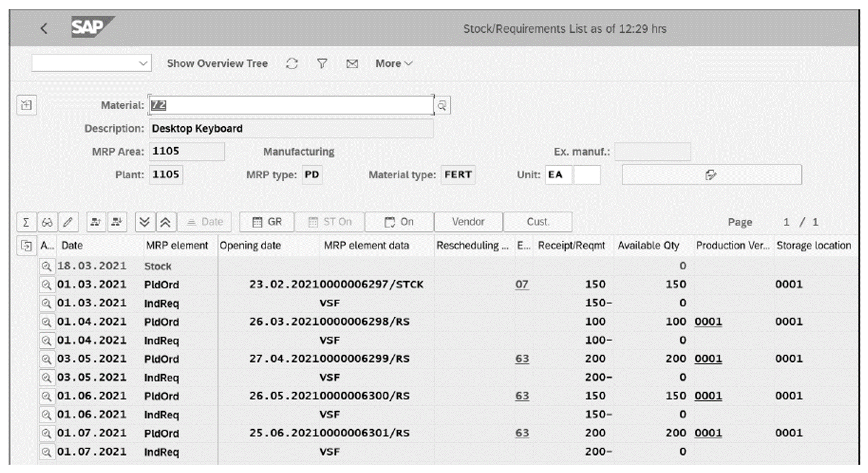Send the list via the envelope icon
This screenshot has height=473, width=868.
pos(352,63)
